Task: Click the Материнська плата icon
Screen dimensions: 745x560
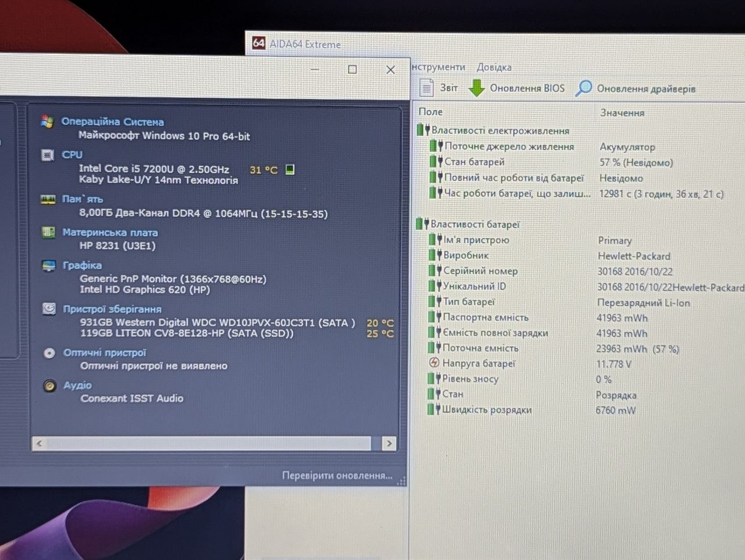Action: point(48,232)
